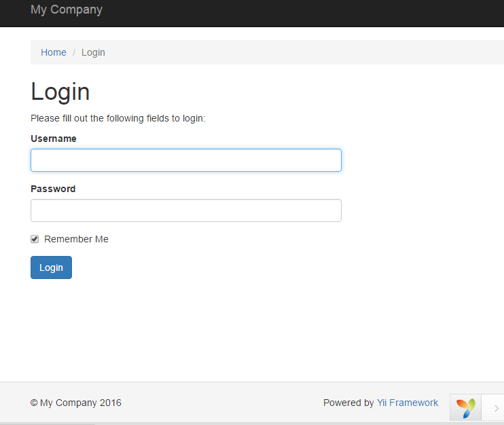The height and width of the screenshot is (425, 504).
Task: Select the '© My Company 2016' footer text
Action: click(76, 403)
